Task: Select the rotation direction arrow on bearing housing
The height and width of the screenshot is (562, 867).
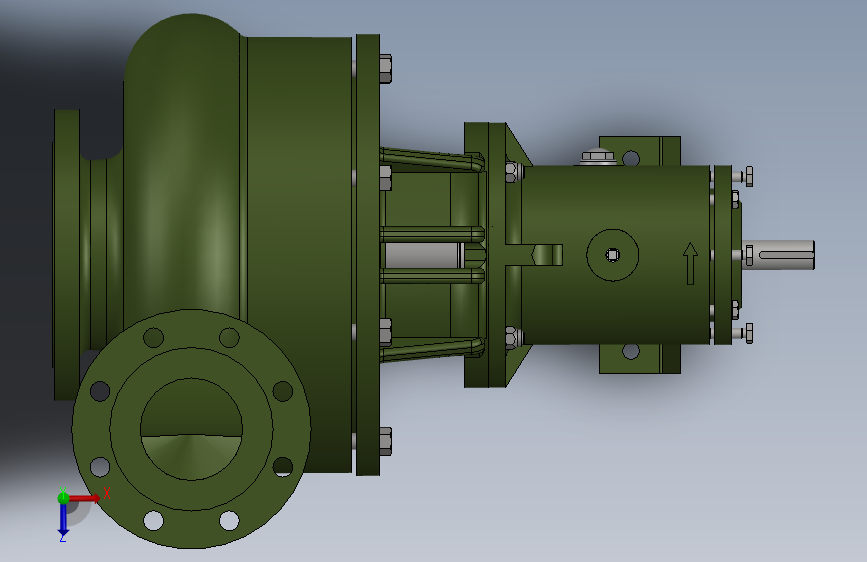Action: click(690, 263)
